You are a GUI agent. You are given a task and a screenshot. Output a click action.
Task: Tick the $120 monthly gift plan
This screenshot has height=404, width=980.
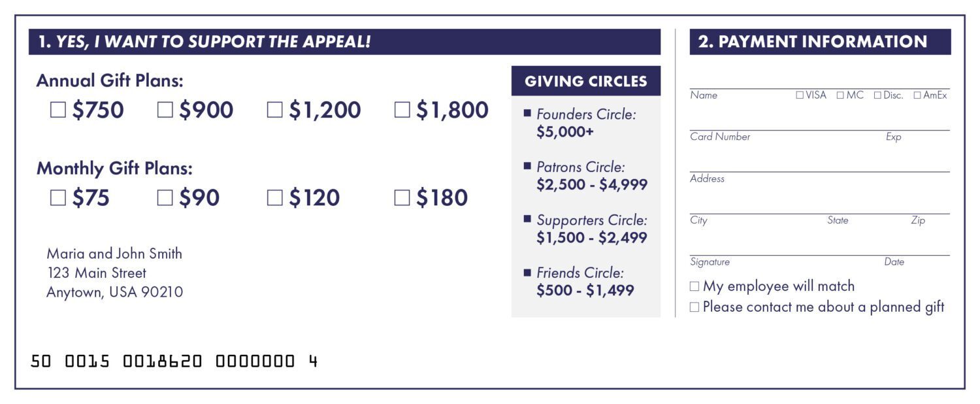click(275, 198)
